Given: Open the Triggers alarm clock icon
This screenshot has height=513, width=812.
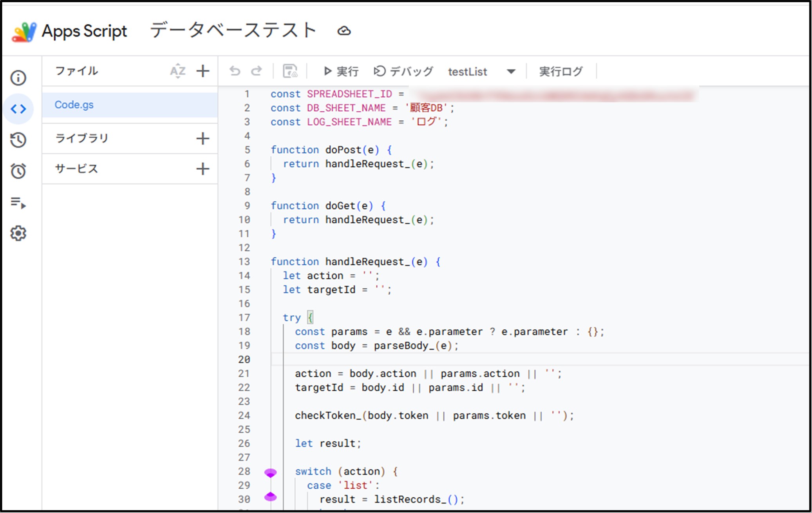Looking at the screenshot, I should coord(18,171).
